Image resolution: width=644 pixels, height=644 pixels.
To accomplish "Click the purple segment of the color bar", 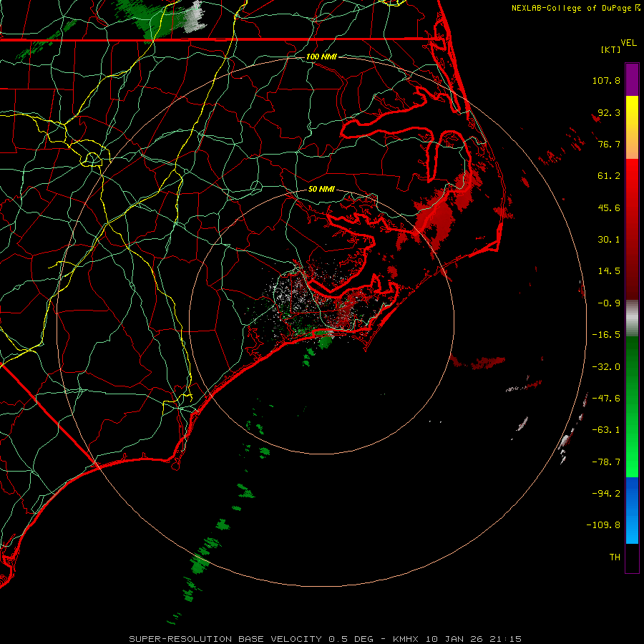I will [632, 79].
